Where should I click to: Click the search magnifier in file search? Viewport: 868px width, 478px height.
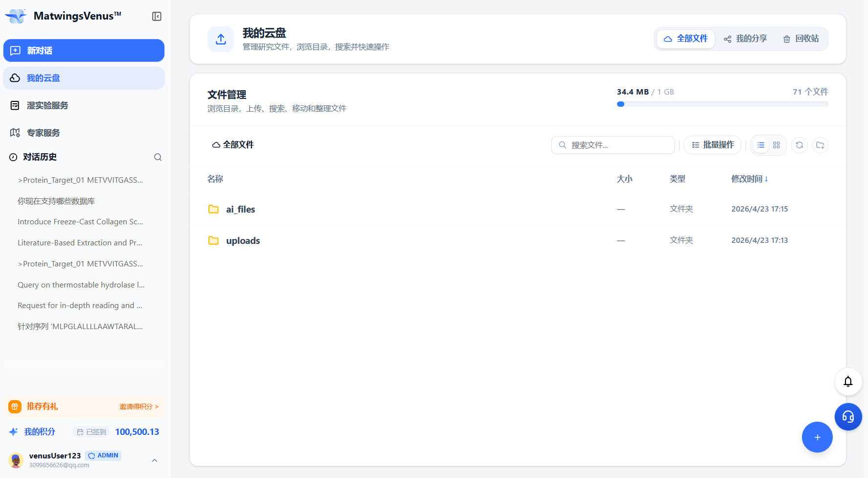(x=563, y=145)
